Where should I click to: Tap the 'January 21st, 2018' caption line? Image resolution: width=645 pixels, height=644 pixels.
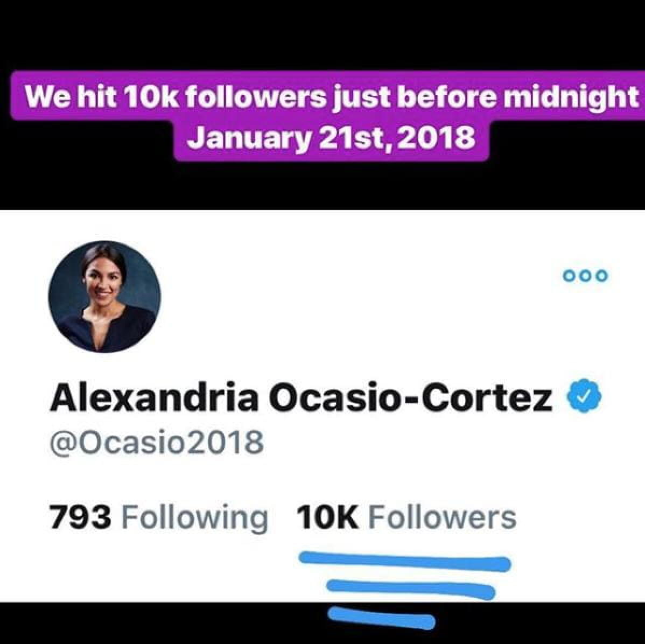[x=331, y=138]
